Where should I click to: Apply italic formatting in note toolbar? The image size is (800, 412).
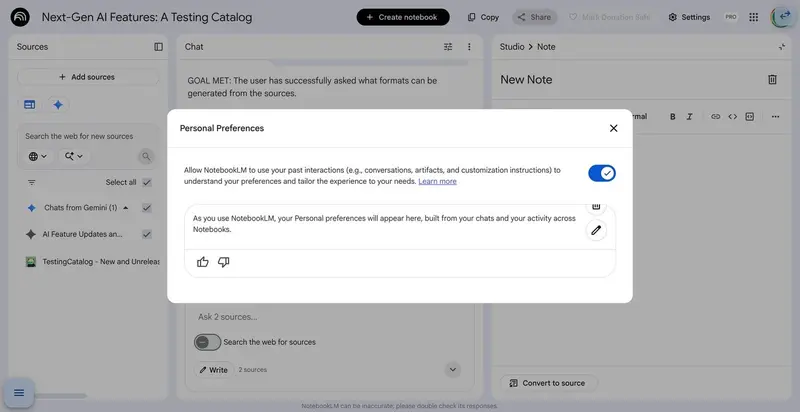point(689,117)
